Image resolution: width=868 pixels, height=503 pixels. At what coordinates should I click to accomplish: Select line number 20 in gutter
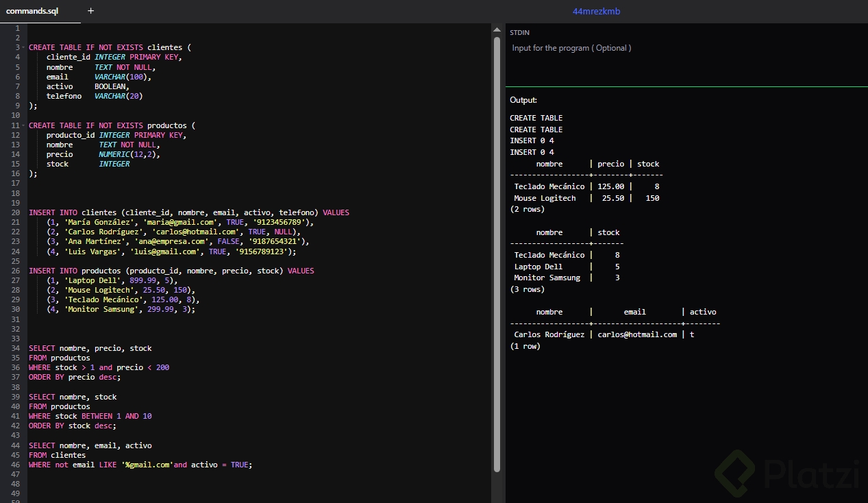(x=15, y=212)
